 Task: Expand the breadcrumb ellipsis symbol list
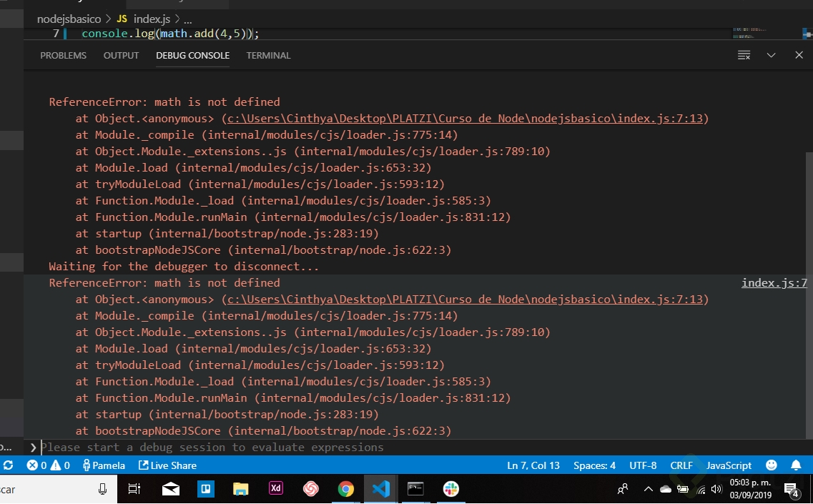[187, 20]
